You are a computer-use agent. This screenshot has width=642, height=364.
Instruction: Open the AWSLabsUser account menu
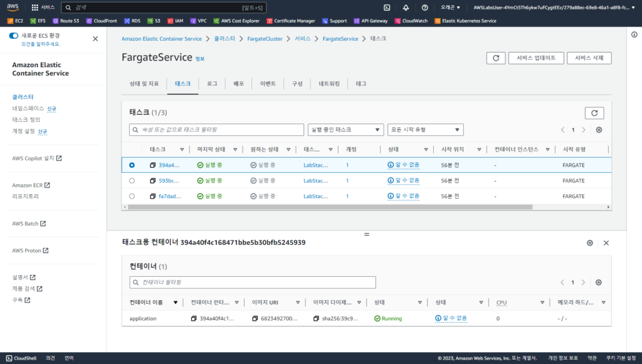pyautogui.click(x=554, y=8)
